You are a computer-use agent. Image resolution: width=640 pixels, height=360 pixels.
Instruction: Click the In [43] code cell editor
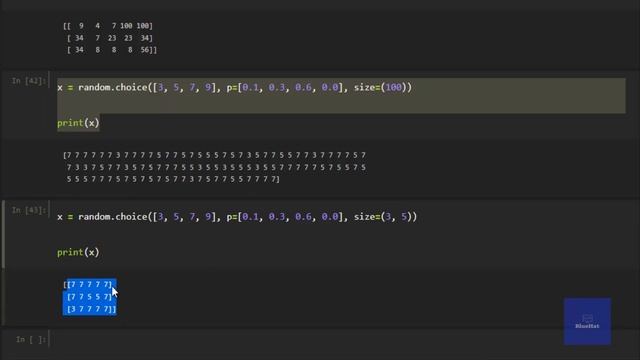pyautogui.click(x=341, y=234)
